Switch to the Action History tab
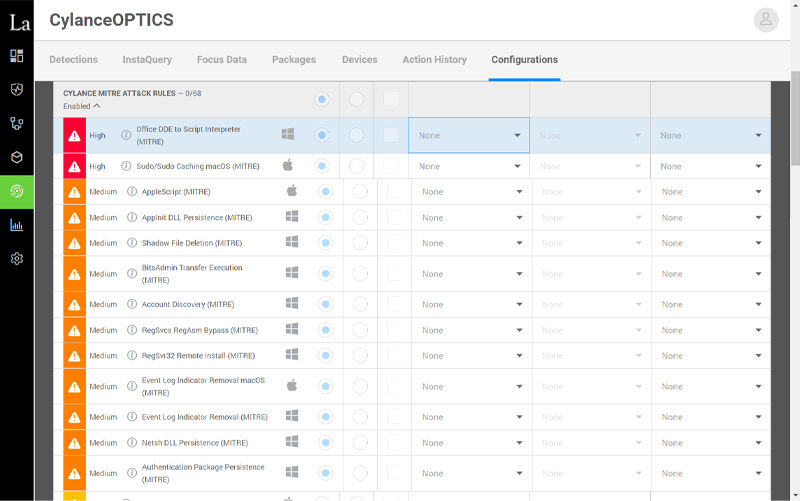The image size is (800, 501). [435, 60]
